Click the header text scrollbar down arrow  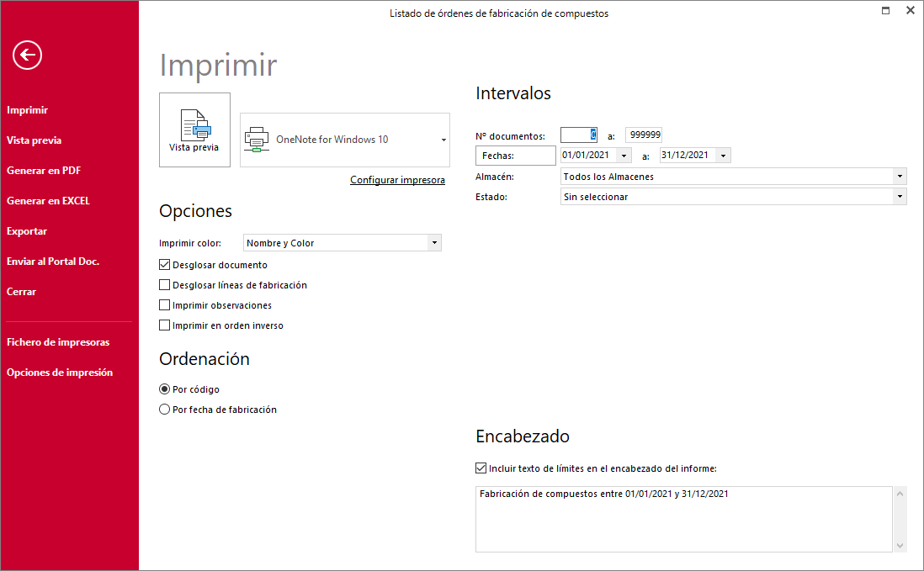[900, 545]
